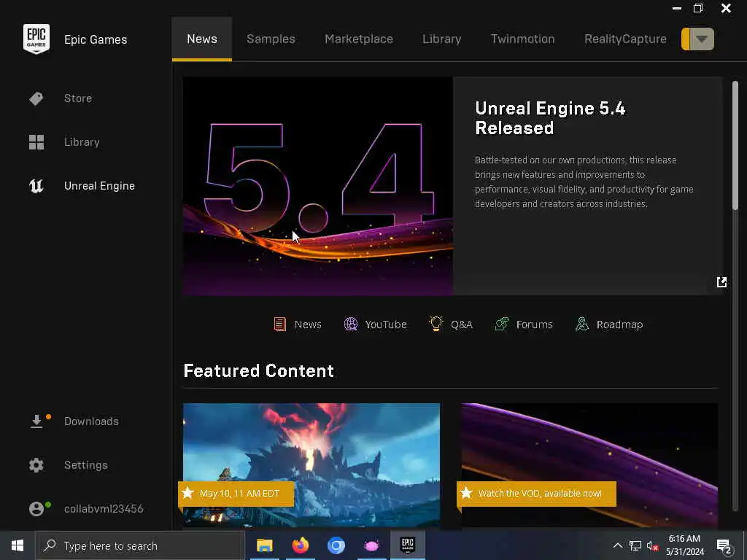Open File Explorer from the taskbar
This screenshot has height=560, width=747.
click(x=264, y=545)
